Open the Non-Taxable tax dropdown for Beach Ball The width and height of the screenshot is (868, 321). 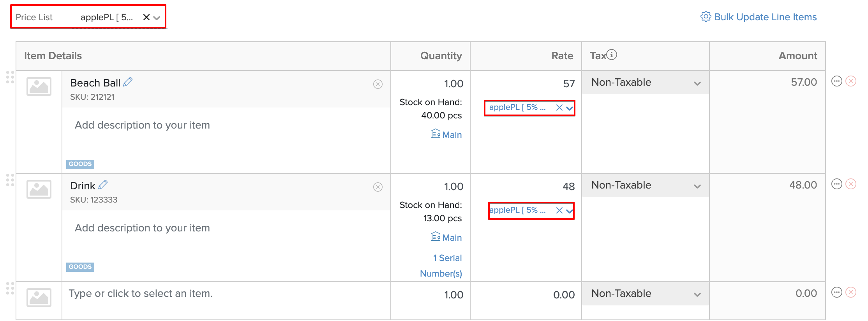pos(699,82)
